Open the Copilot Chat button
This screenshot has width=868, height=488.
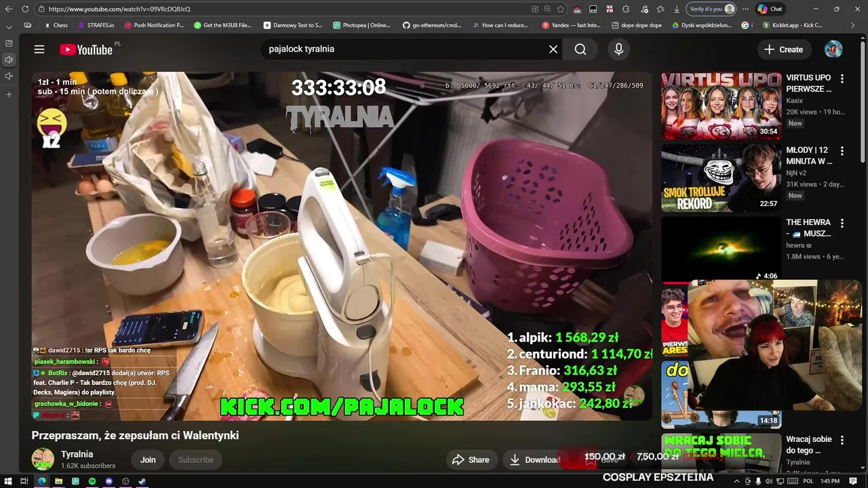pyautogui.click(x=770, y=9)
